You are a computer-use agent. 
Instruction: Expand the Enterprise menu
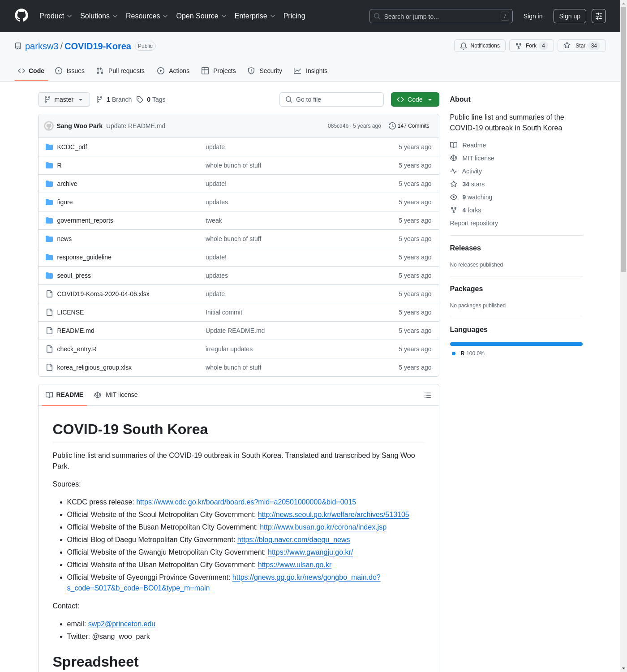(255, 16)
